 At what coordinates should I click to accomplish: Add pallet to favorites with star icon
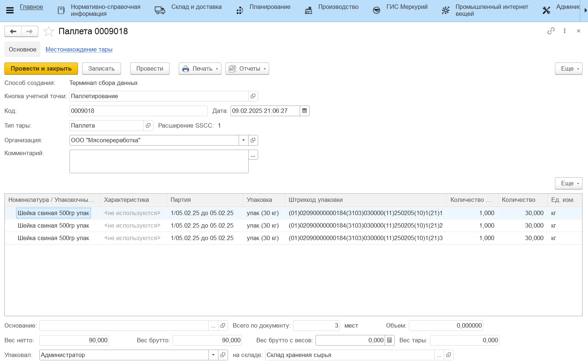(x=49, y=32)
